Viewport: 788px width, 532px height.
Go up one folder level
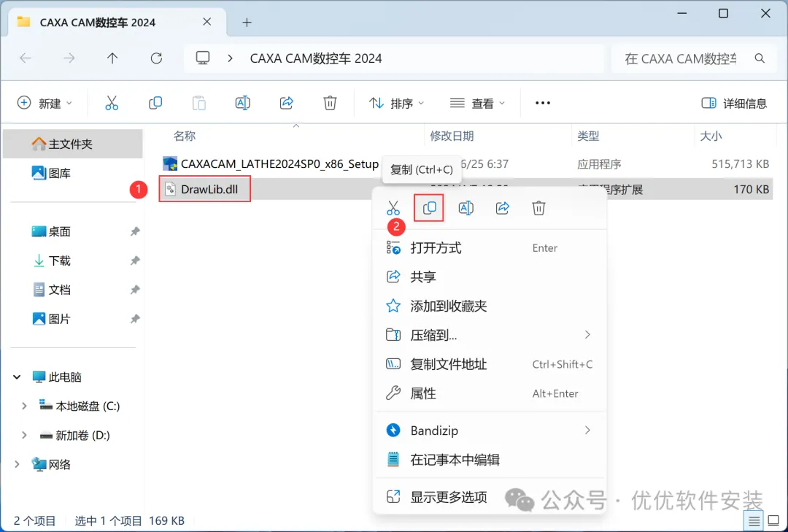[112, 58]
